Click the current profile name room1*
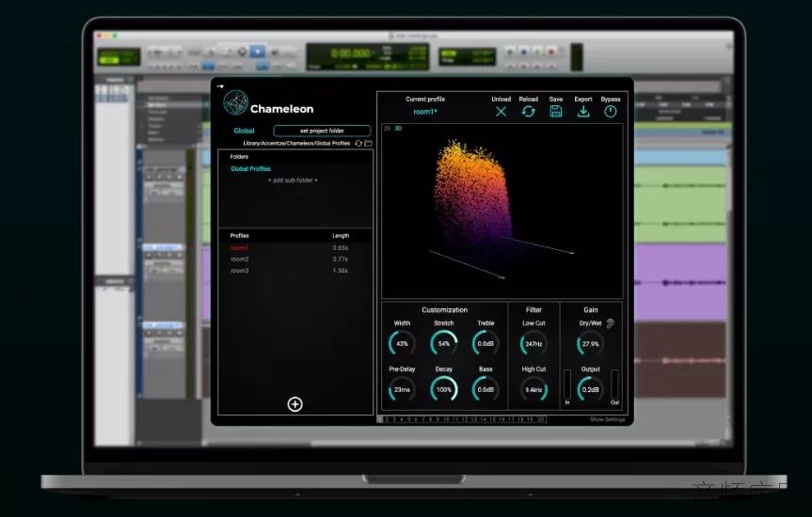 pyautogui.click(x=425, y=112)
